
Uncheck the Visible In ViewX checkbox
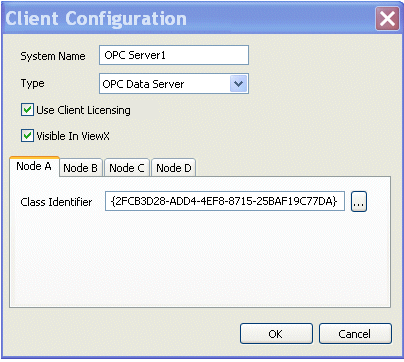coord(27,135)
